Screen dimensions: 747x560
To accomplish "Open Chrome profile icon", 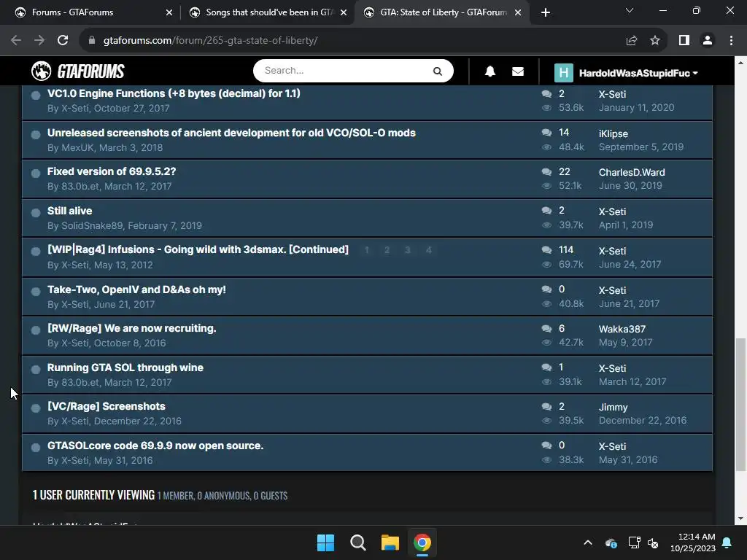I will point(708,41).
